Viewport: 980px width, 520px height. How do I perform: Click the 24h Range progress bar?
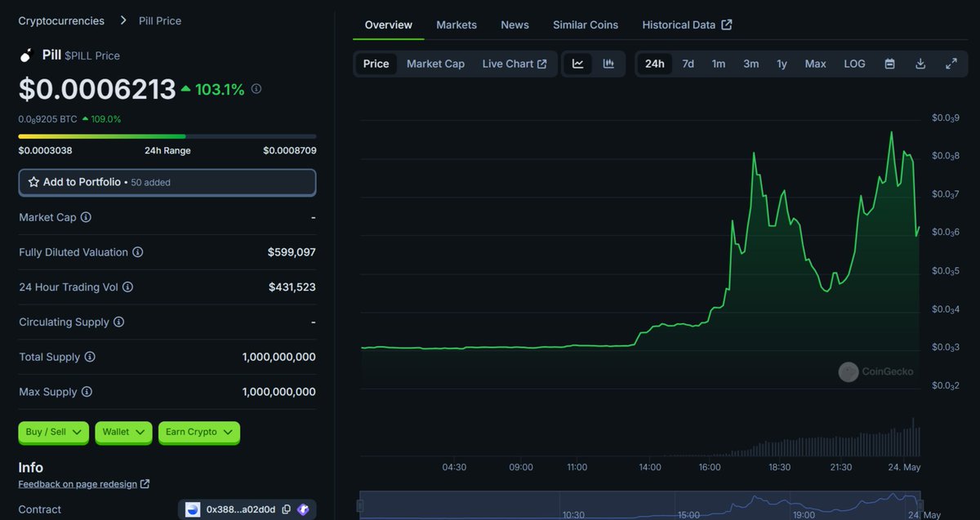click(x=167, y=136)
